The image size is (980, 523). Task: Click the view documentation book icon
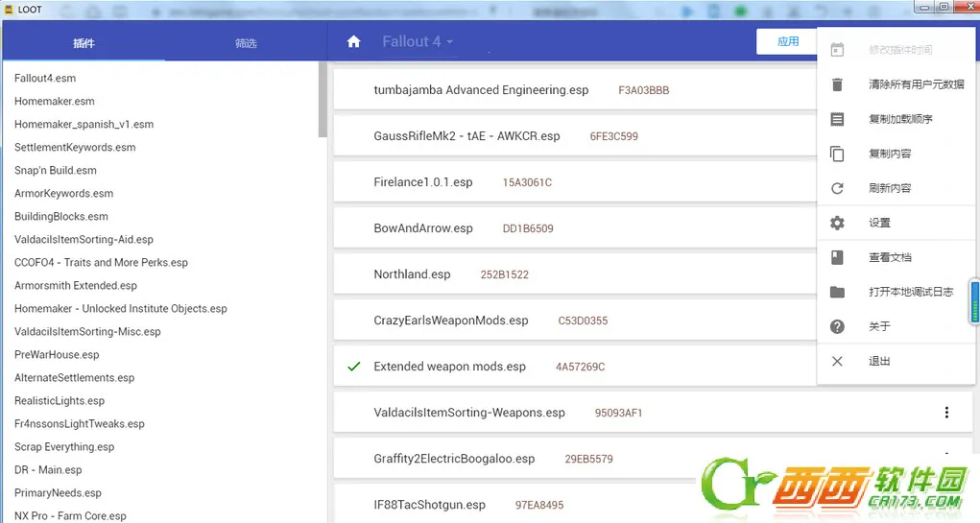pos(837,257)
